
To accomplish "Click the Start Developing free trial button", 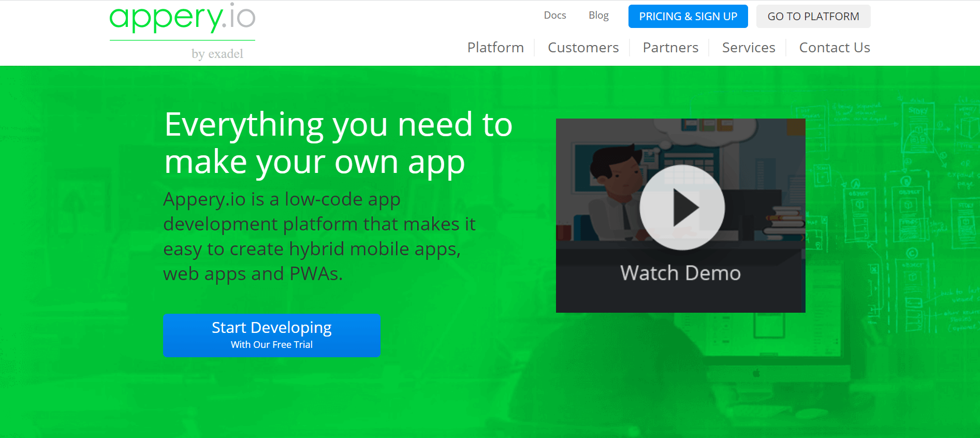I will [271, 335].
